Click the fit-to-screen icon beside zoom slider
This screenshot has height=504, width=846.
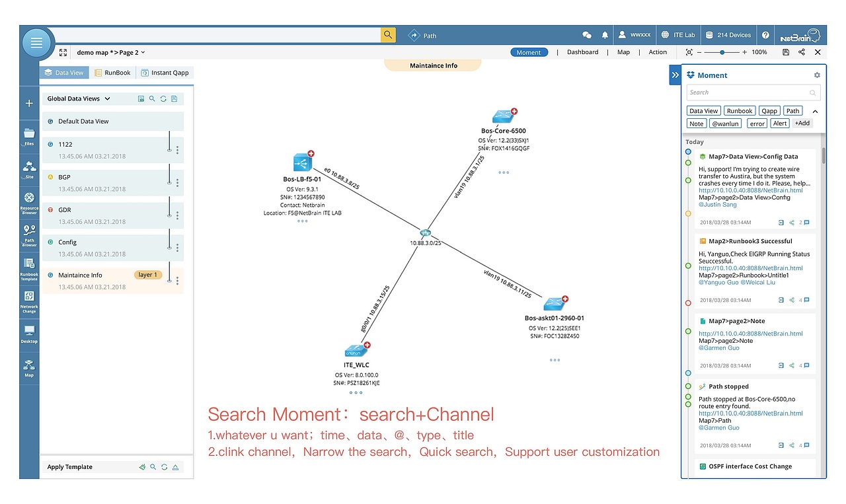[x=689, y=52]
